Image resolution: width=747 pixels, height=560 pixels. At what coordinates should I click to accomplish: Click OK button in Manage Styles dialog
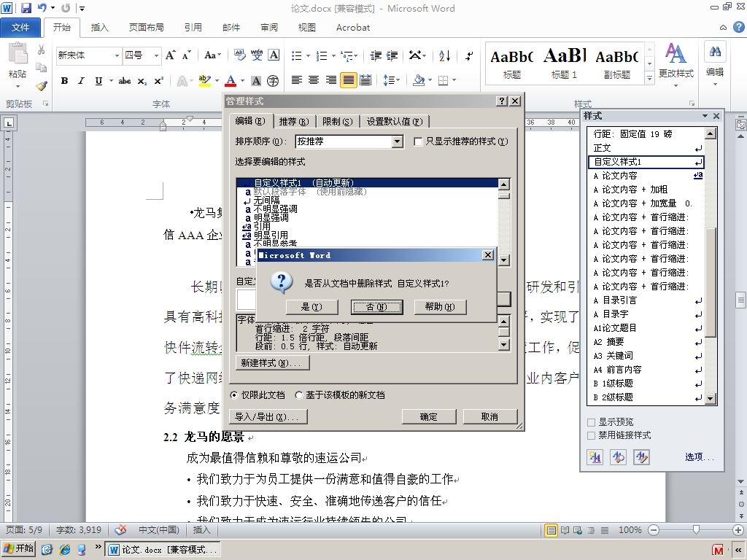point(428,416)
